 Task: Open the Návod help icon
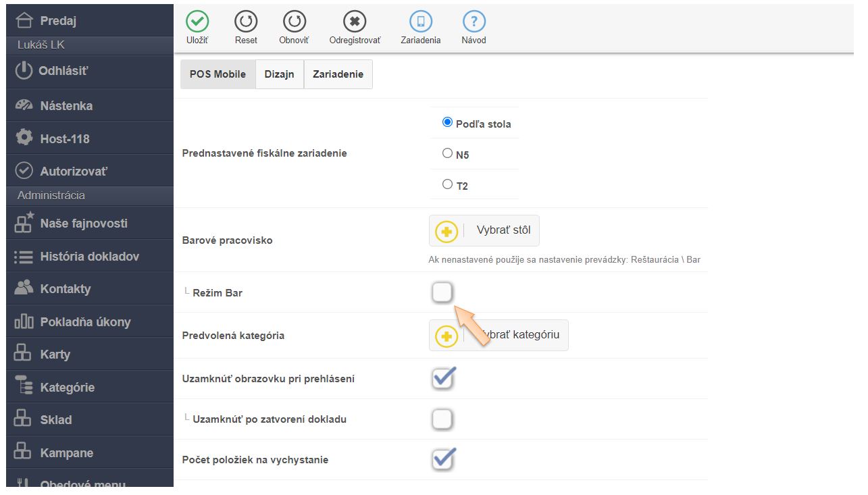[x=474, y=22]
